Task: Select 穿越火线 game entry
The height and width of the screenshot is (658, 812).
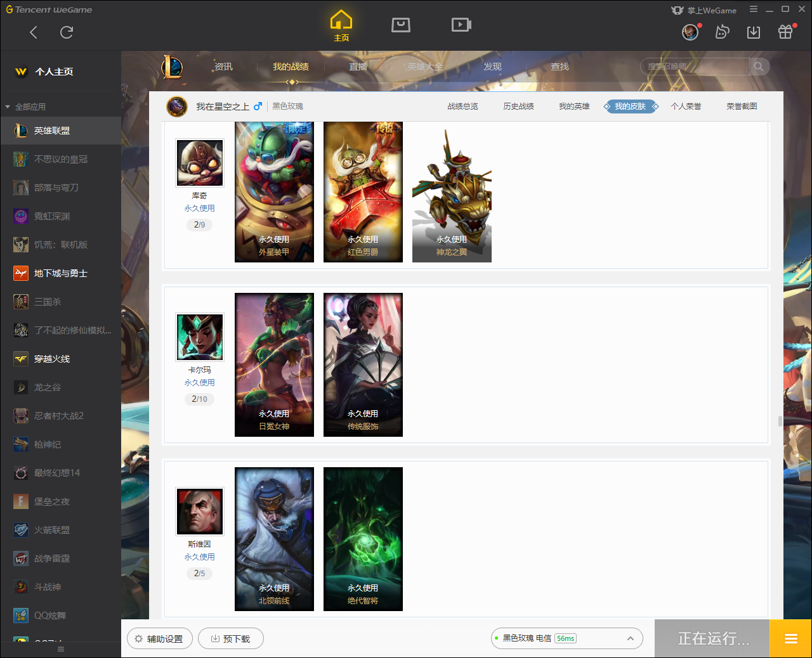Action: point(60,359)
